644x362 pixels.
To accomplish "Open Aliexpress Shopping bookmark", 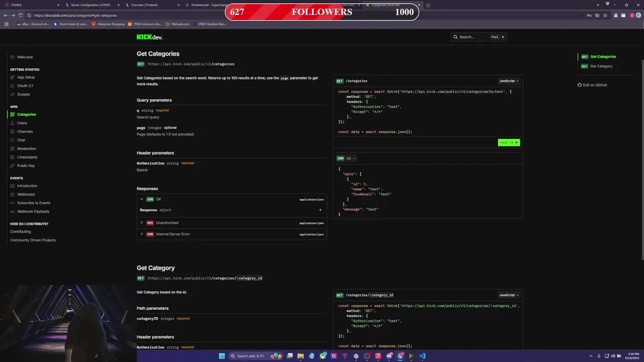I will pos(108,24).
